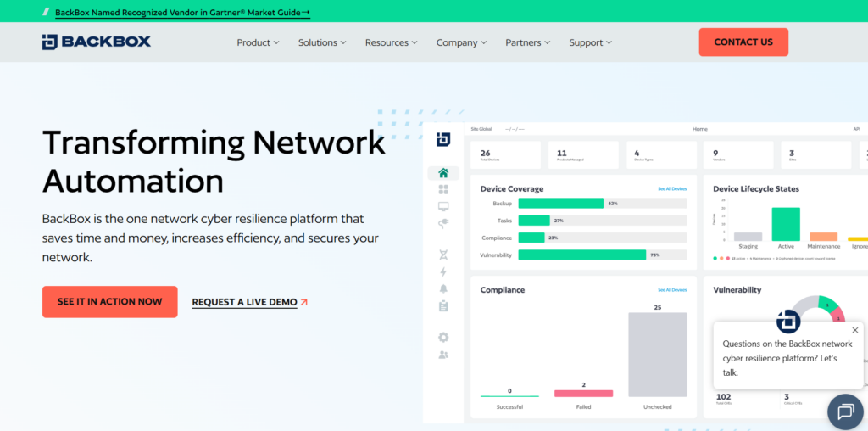
Task: Click the chat popup message text
Action: [x=787, y=358]
